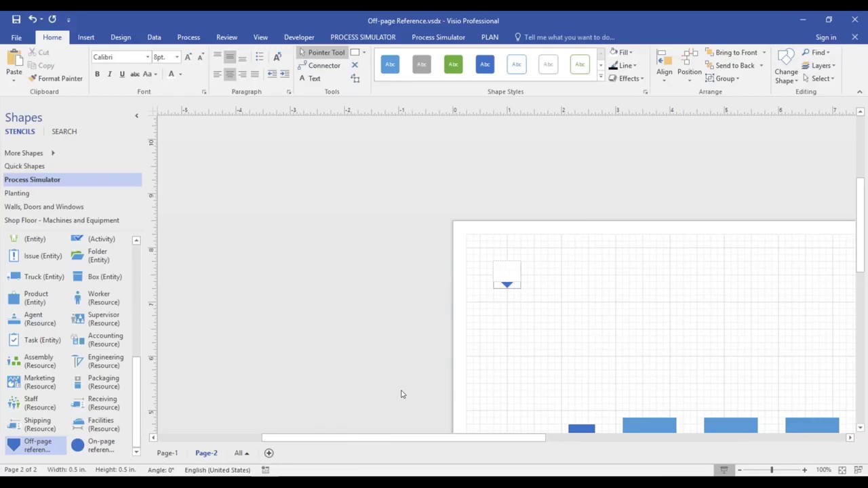Toggle Underline formatting
This screenshot has width=868, height=488.
(x=122, y=74)
